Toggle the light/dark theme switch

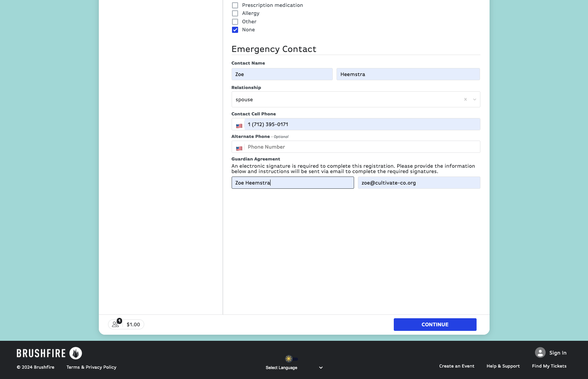[x=292, y=359]
